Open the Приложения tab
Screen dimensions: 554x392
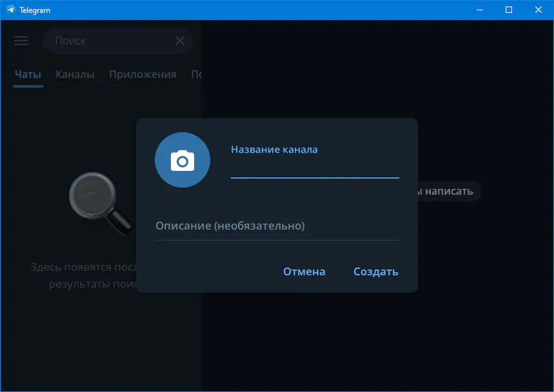point(143,74)
